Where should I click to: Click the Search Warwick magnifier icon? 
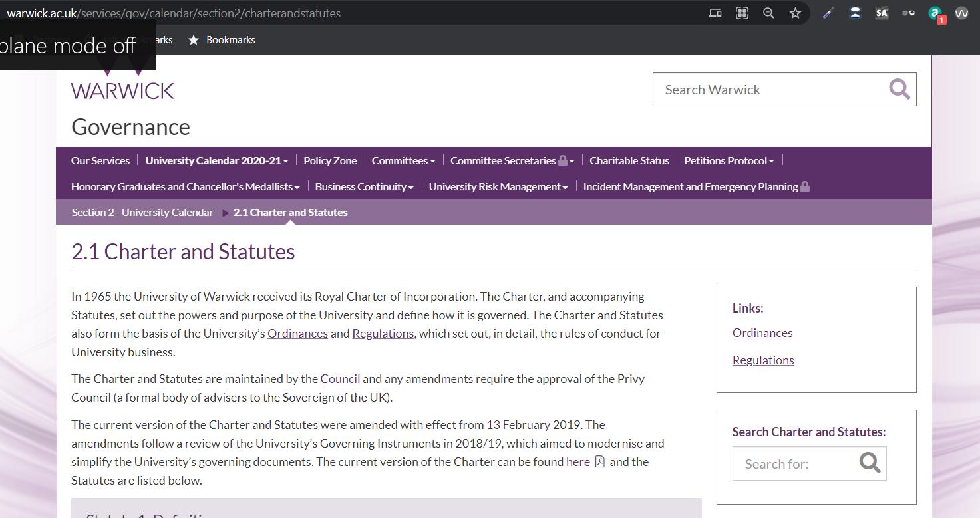click(x=899, y=89)
